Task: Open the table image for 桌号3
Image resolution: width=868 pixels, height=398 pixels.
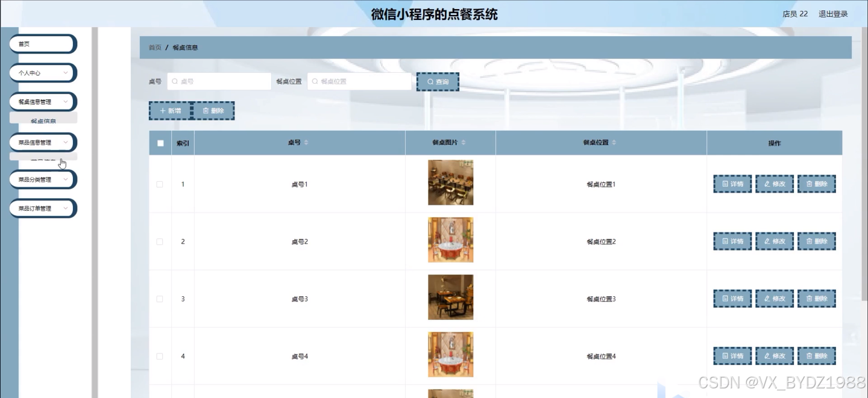Action: click(x=450, y=297)
